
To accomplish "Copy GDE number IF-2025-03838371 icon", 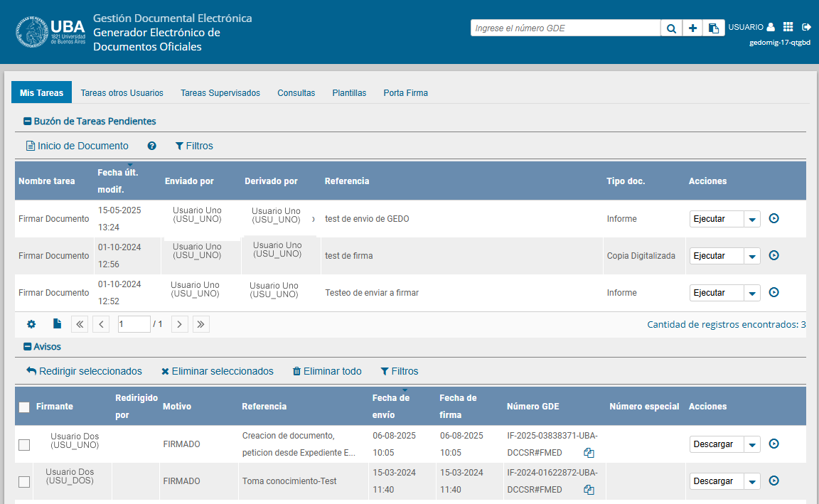I will pyautogui.click(x=589, y=452).
